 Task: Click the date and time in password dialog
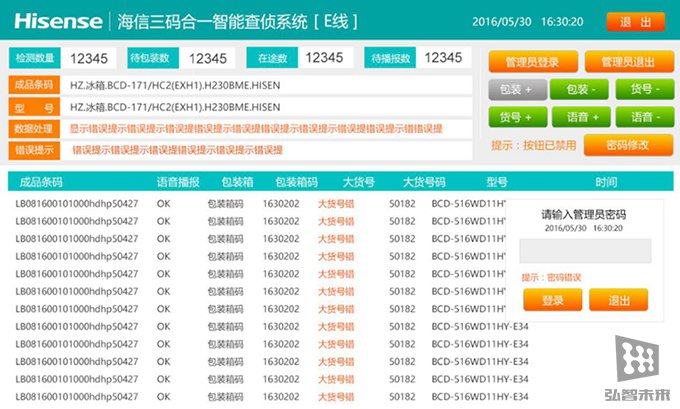pyautogui.click(x=584, y=228)
